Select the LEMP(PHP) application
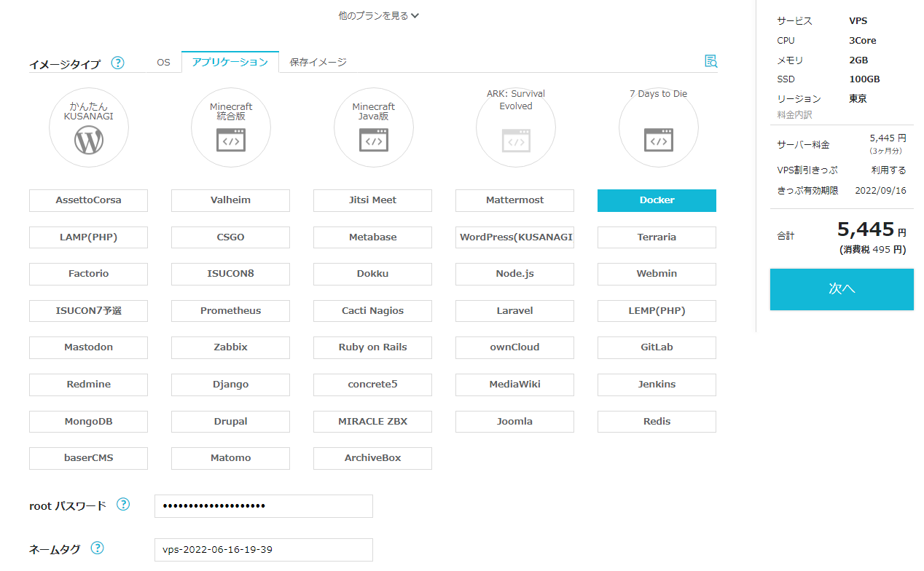 tap(657, 311)
